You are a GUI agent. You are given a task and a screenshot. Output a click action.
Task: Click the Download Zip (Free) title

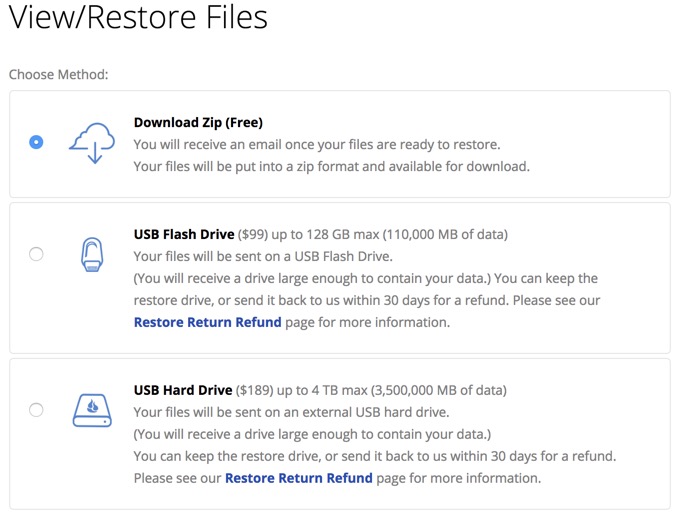[x=198, y=122]
